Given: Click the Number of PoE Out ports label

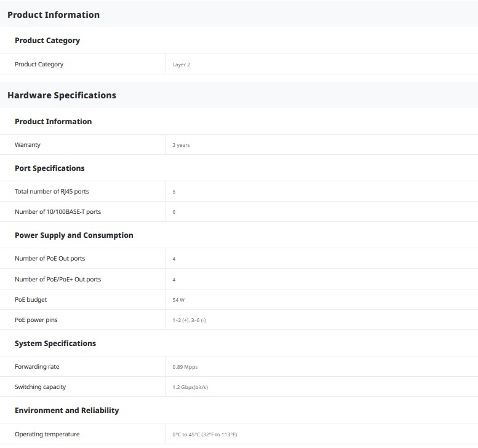Looking at the screenshot, I should pos(50,259).
